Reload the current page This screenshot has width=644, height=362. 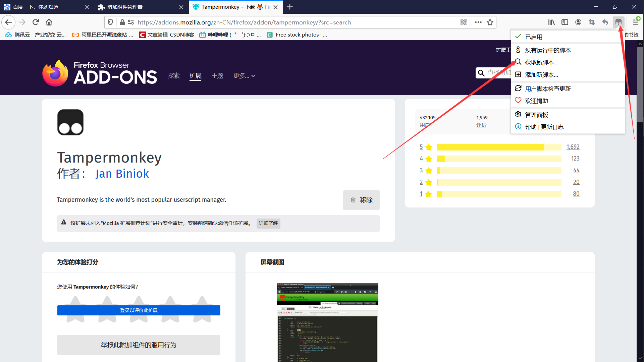tap(36, 22)
